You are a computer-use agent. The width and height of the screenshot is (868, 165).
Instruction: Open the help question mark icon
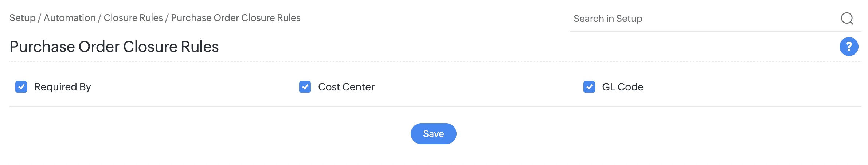point(849,47)
